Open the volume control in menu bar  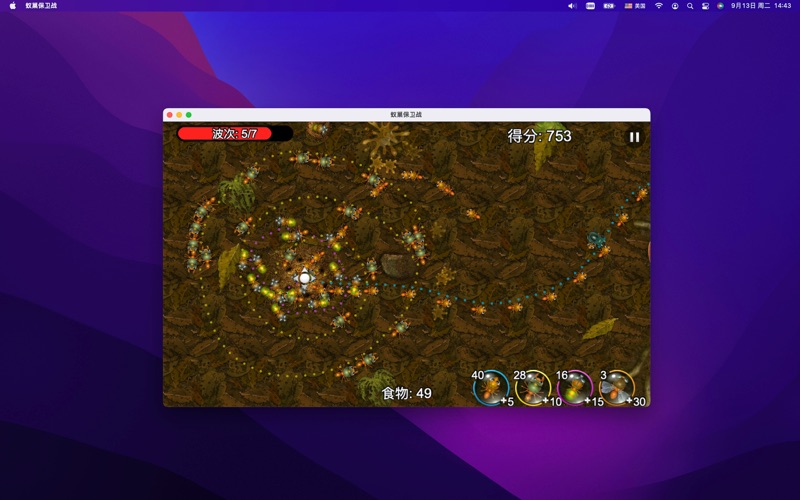(572, 6)
